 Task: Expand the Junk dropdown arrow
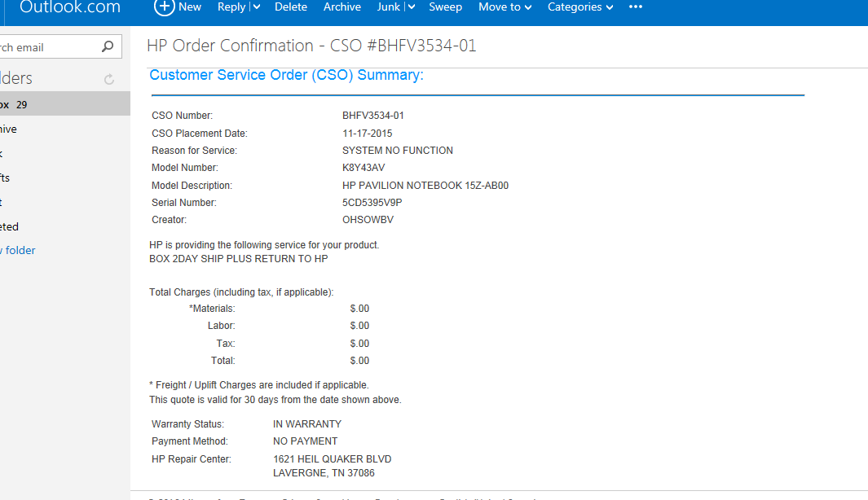[412, 7]
